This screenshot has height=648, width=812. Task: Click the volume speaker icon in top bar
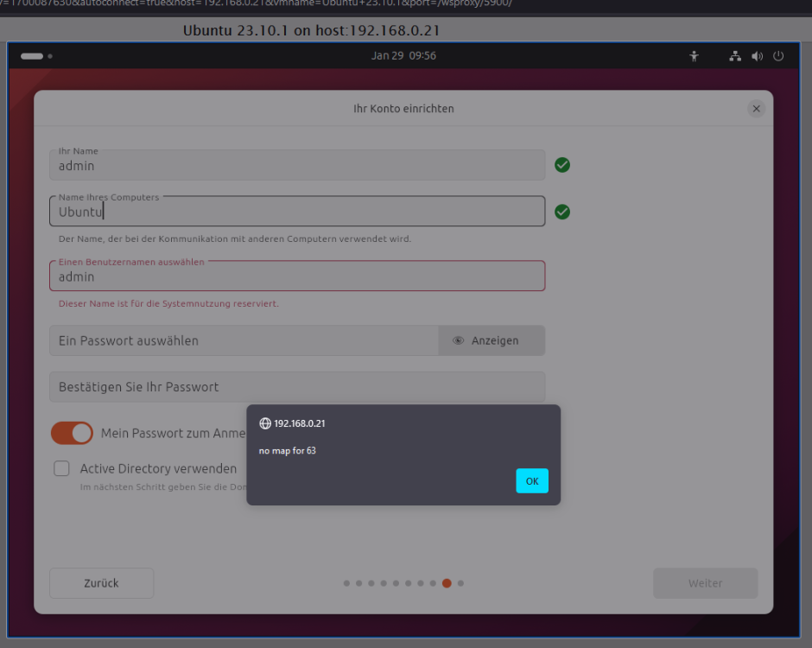pos(757,56)
